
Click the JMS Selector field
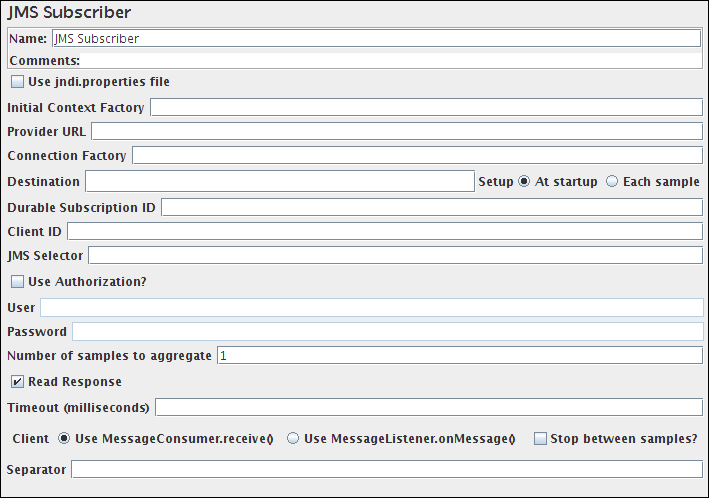pos(395,256)
